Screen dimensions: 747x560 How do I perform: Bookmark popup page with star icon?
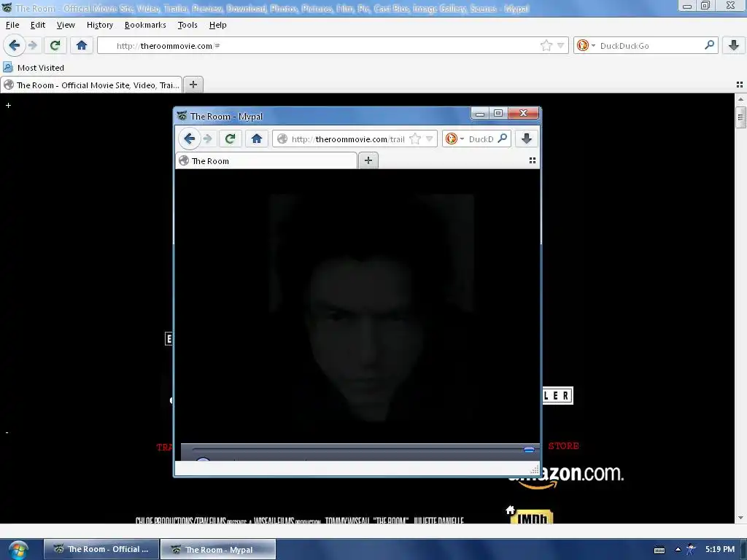click(x=415, y=139)
